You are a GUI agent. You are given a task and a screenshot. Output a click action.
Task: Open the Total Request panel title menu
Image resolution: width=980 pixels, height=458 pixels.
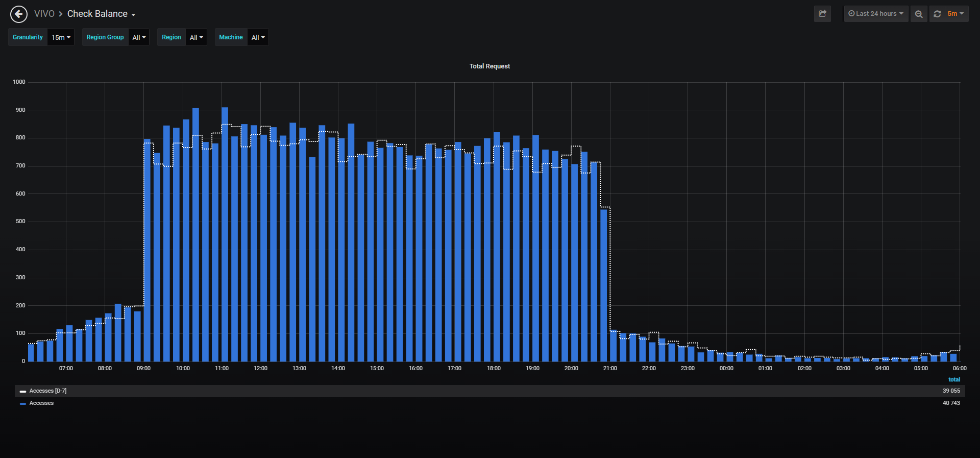(489, 66)
